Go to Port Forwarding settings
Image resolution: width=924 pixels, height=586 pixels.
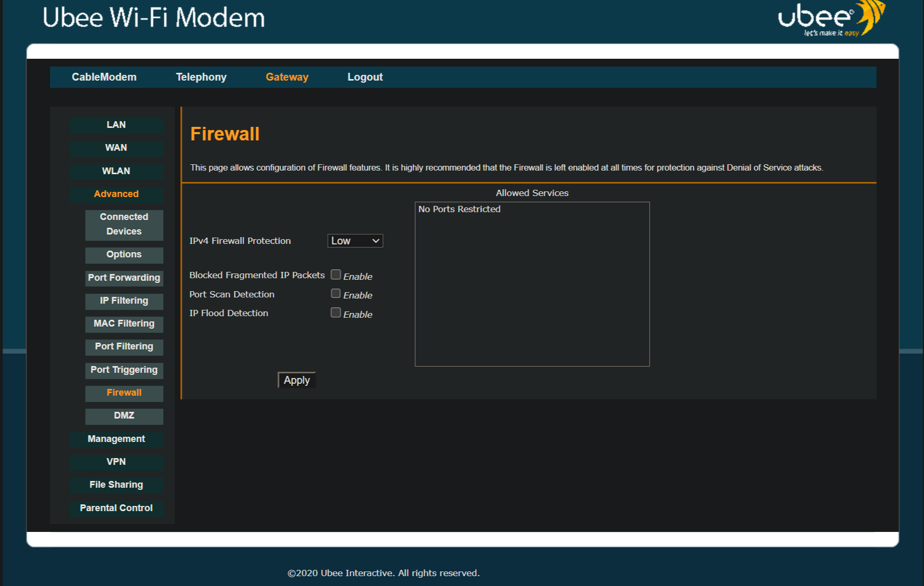tap(124, 278)
